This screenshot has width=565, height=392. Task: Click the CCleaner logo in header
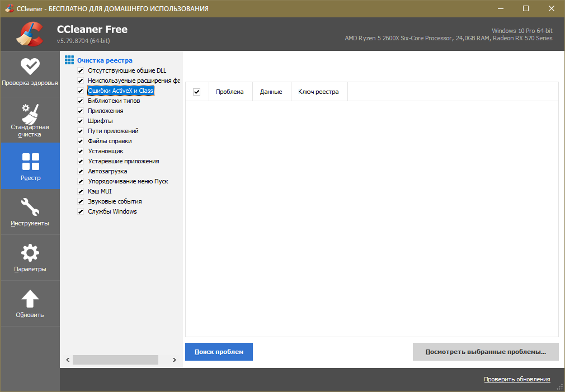click(x=29, y=34)
